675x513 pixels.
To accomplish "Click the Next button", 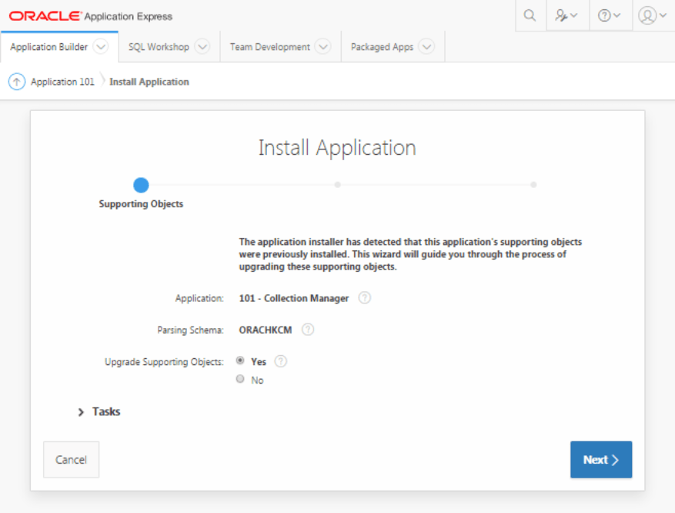I will pyautogui.click(x=601, y=459).
